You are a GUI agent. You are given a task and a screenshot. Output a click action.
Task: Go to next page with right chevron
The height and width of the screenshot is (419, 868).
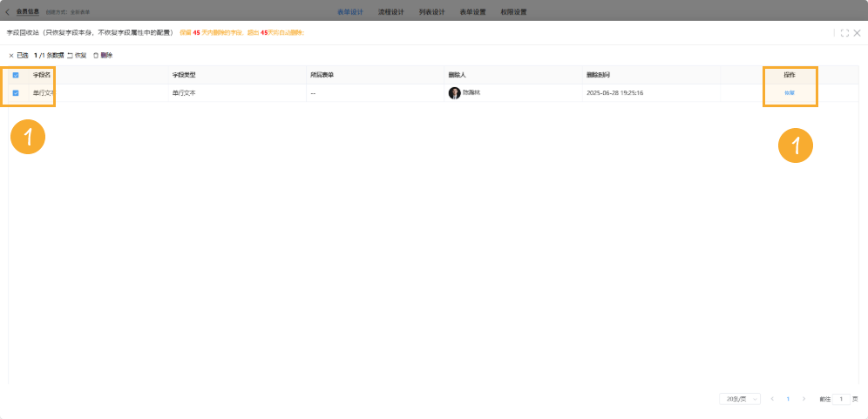(804, 398)
